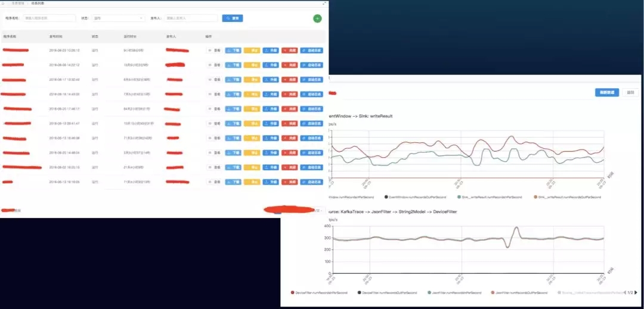Click the green plus add-task icon
The height and width of the screenshot is (309, 644).
(x=317, y=18)
